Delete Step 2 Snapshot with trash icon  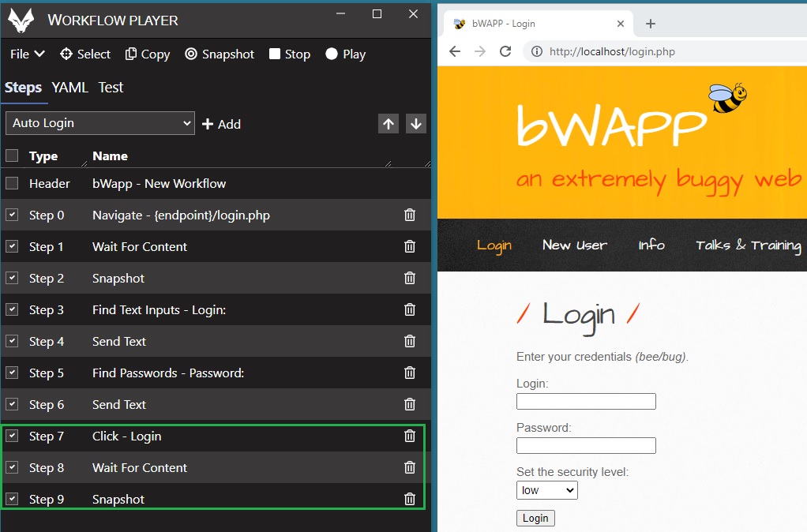click(x=410, y=278)
